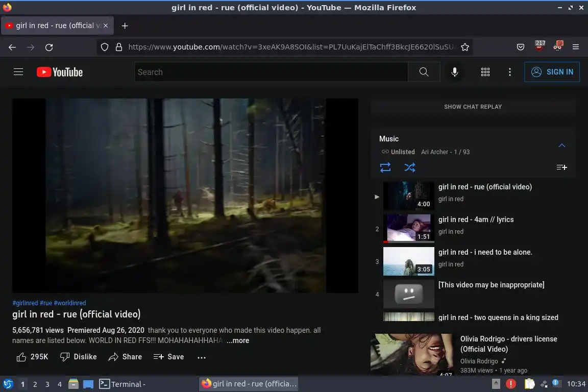Image resolution: width=588 pixels, height=392 pixels.
Task: Click the #worldinred hashtag
Action: click(x=70, y=303)
